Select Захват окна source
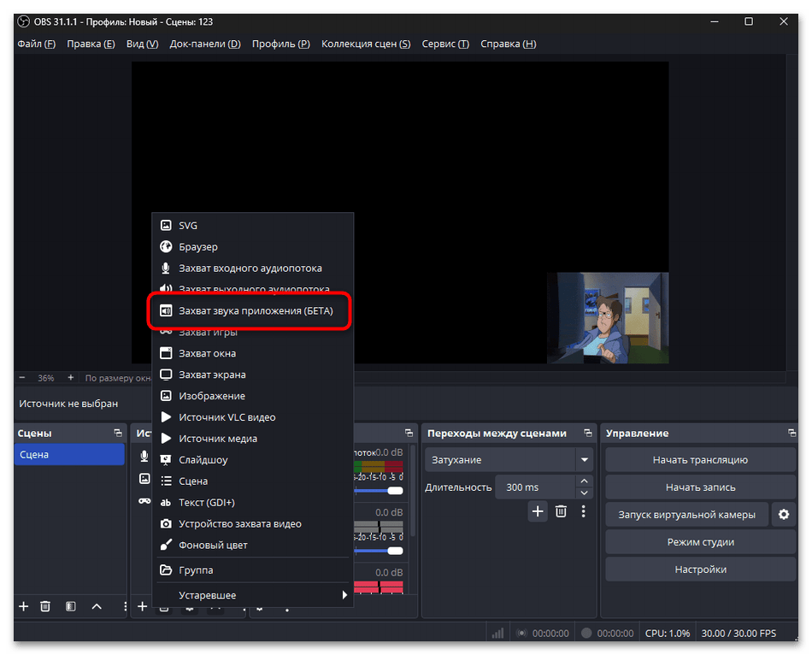Screen dimensions: 812x655 [x=253, y=353]
